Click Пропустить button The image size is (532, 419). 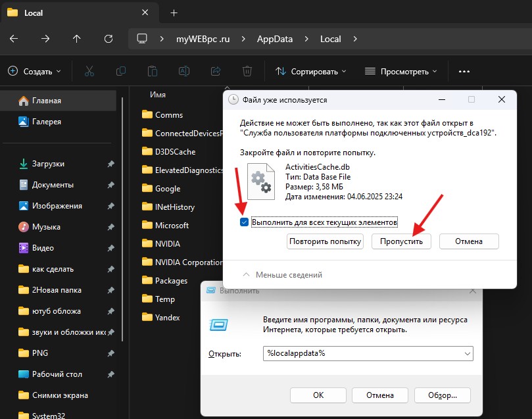click(401, 241)
